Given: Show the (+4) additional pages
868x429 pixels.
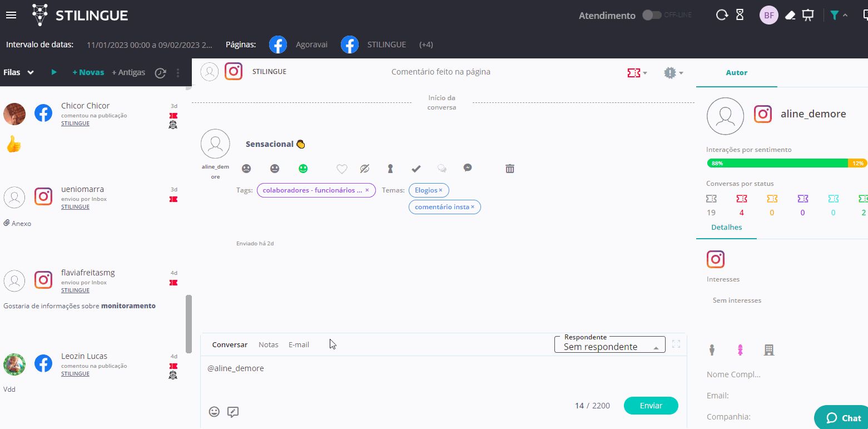Looking at the screenshot, I should (x=426, y=45).
